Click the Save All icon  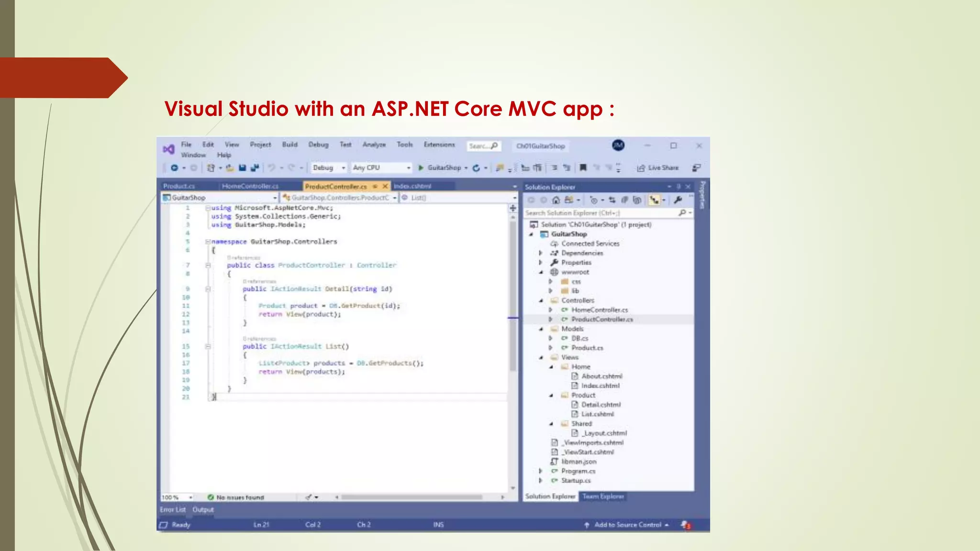[x=255, y=168]
